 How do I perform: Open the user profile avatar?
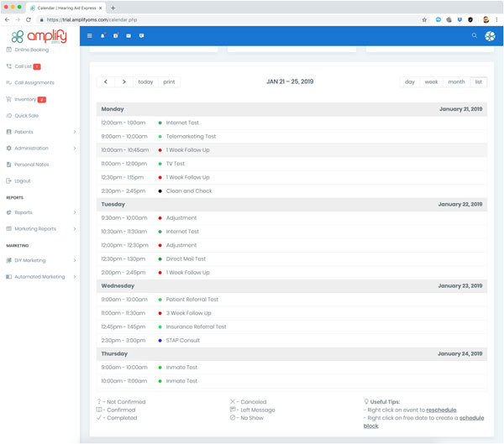(490, 36)
